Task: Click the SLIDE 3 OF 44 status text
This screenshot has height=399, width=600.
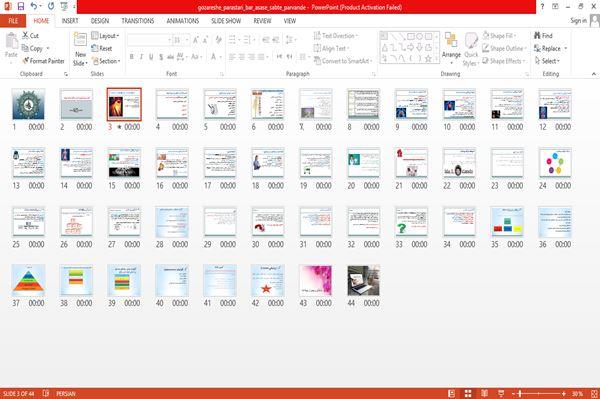Action: [19, 394]
